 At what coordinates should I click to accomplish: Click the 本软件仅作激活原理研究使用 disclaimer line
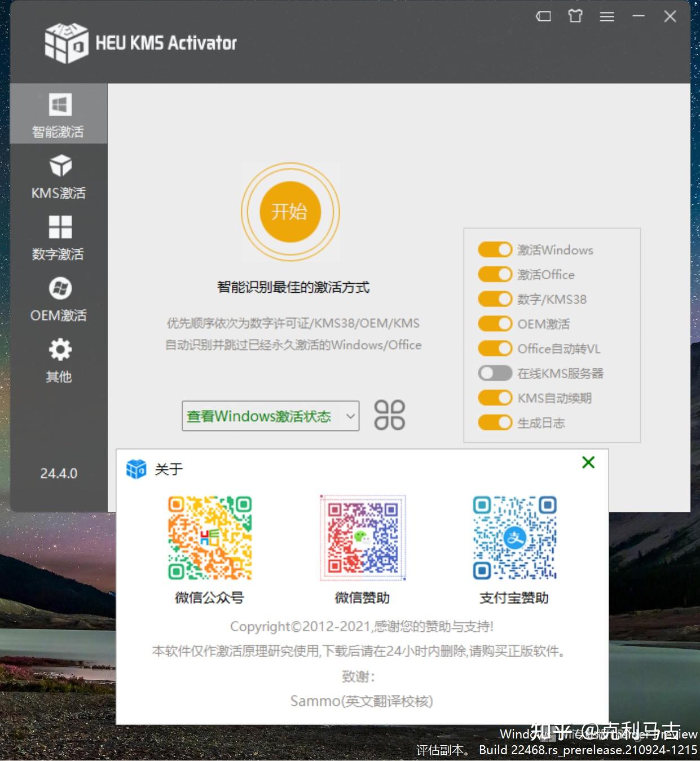tap(359, 651)
